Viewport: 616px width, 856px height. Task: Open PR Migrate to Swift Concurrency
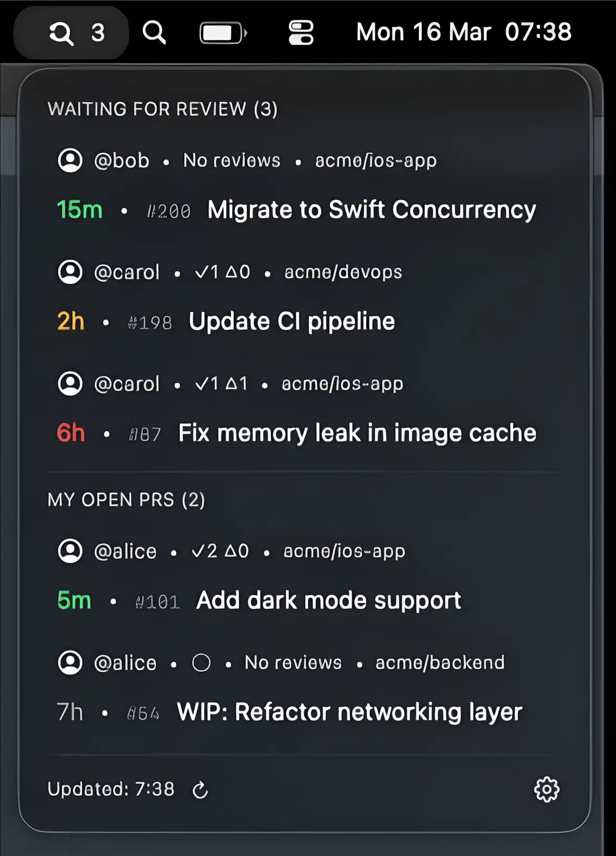pos(371,210)
